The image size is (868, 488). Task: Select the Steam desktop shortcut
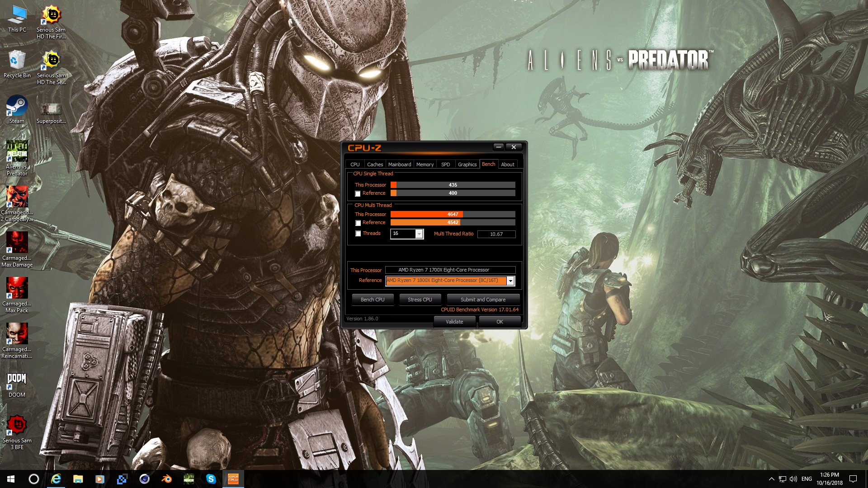point(17,110)
